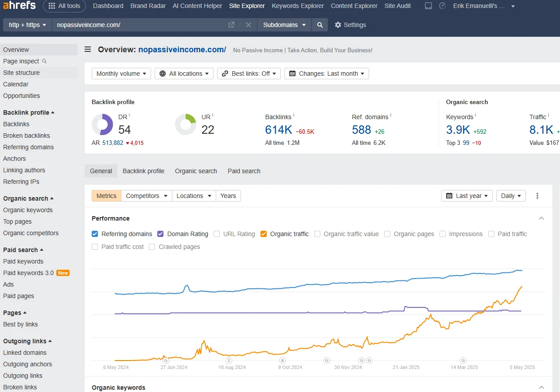Expand the Last year date range dropdown
The width and height of the screenshot is (560, 392).
click(467, 196)
